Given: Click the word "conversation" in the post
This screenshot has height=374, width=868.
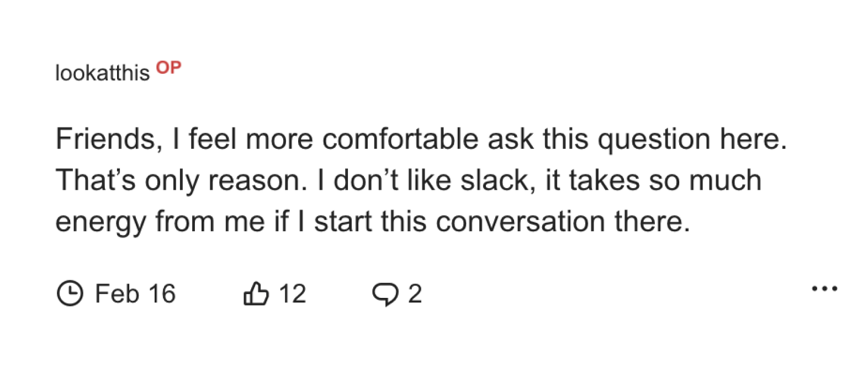Looking at the screenshot, I should tap(520, 221).
